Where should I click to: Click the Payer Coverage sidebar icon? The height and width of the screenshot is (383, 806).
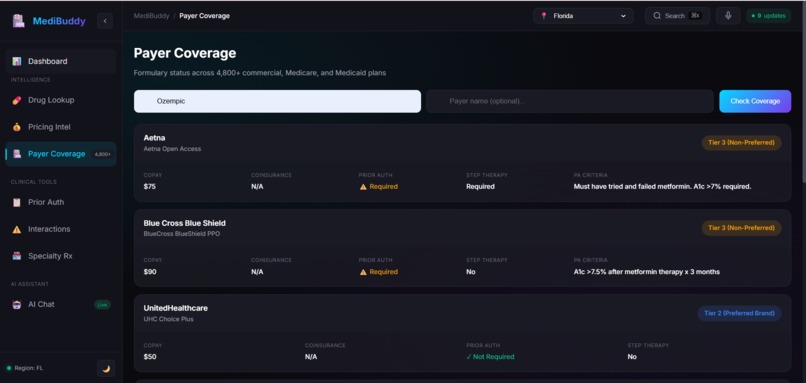point(17,154)
